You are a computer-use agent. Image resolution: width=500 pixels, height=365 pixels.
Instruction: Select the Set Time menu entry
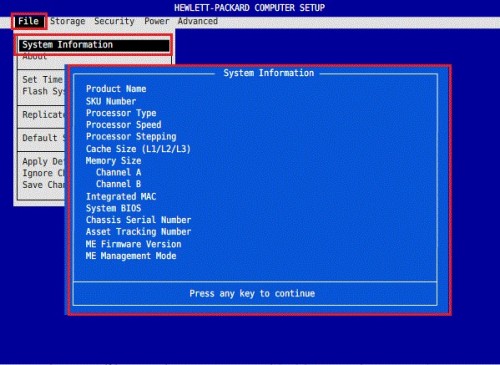[x=42, y=80]
